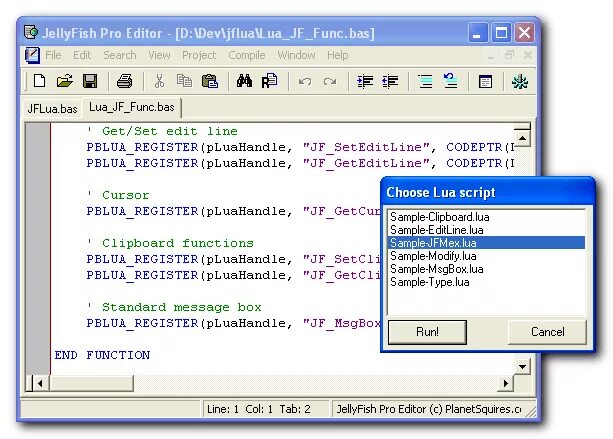Click the Run! button
Image resolution: width=613 pixels, height=439 pixels.
(x=427, y=332)
